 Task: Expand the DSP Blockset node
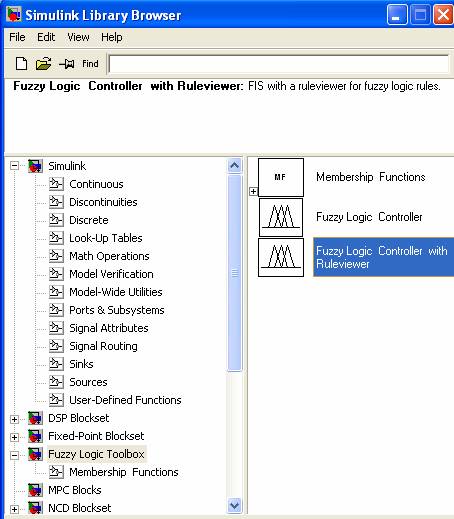point(14,419)
